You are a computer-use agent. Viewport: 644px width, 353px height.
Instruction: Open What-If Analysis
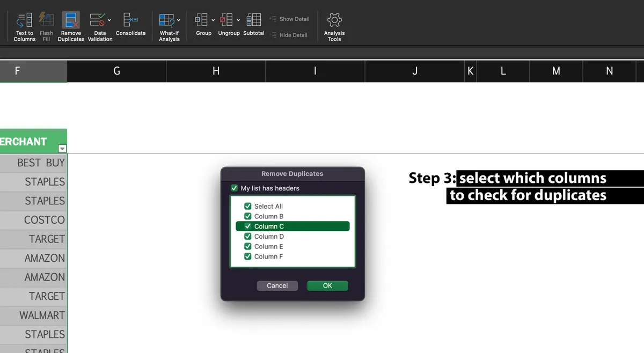[169, 27]
